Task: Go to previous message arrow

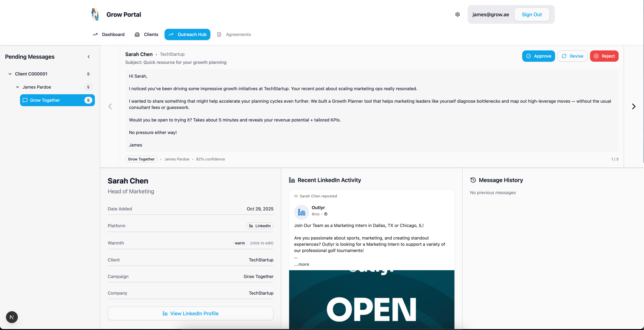Action: pyautogui.click(x=110, y=106)
